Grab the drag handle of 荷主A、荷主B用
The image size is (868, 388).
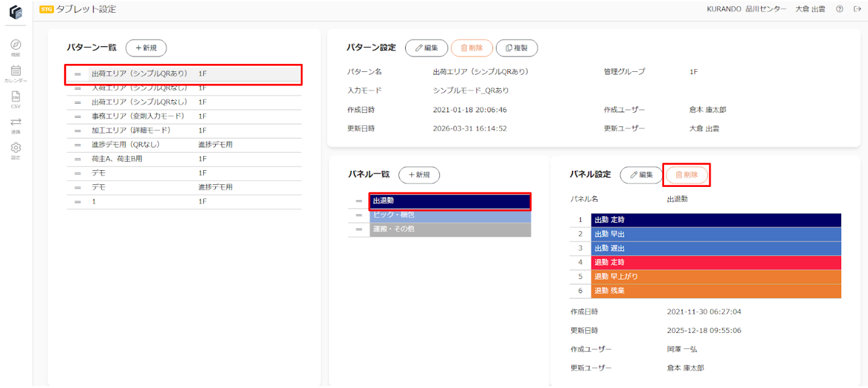pos(77,159)
